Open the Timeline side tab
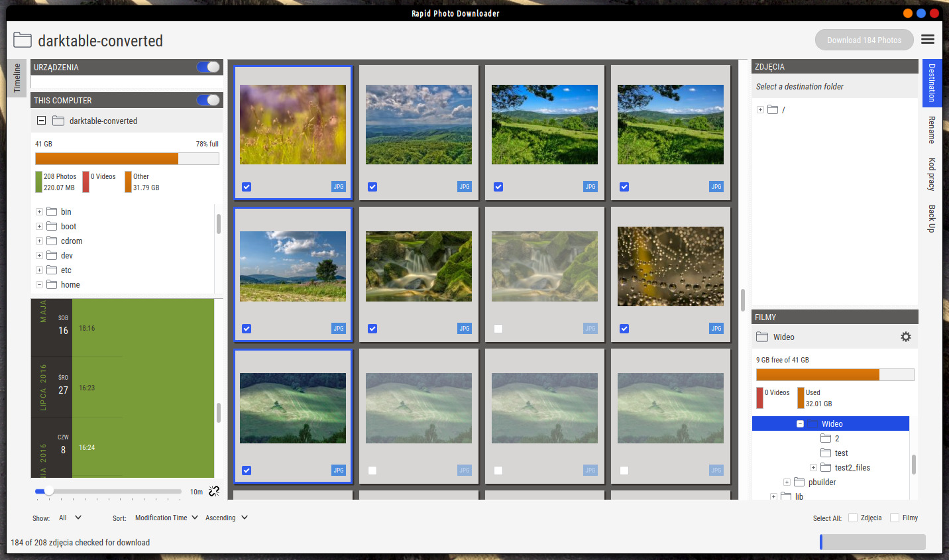The image size is (949, 560). coord(17,78)
